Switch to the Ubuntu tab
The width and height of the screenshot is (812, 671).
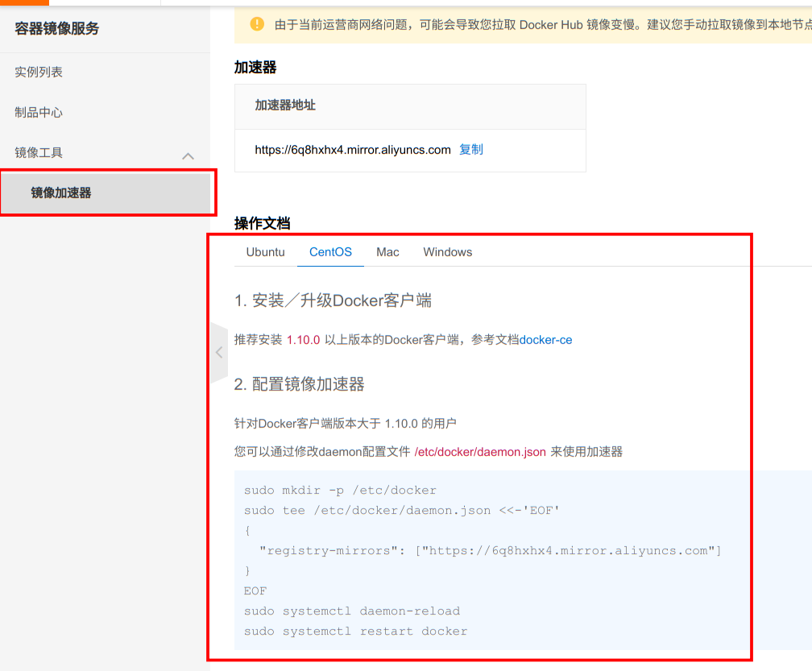(265, 252)
